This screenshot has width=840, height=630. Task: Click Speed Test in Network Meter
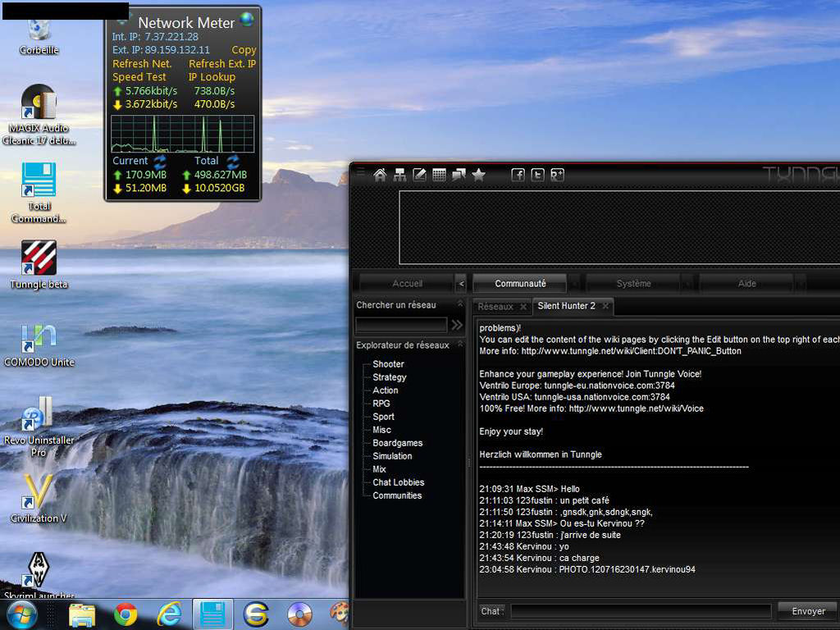[139, 77]
